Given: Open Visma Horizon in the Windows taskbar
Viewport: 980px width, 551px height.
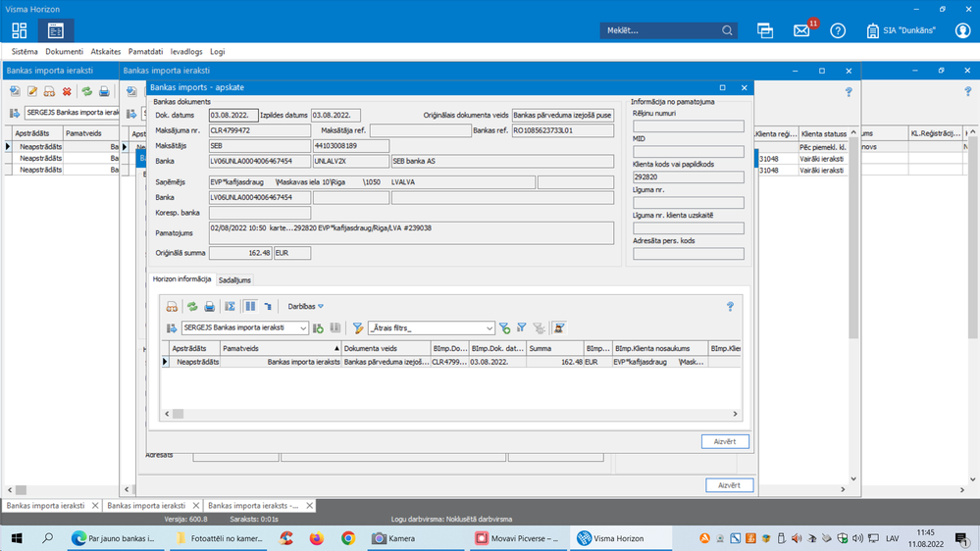Looking at the screenshot, I should 612,538.
